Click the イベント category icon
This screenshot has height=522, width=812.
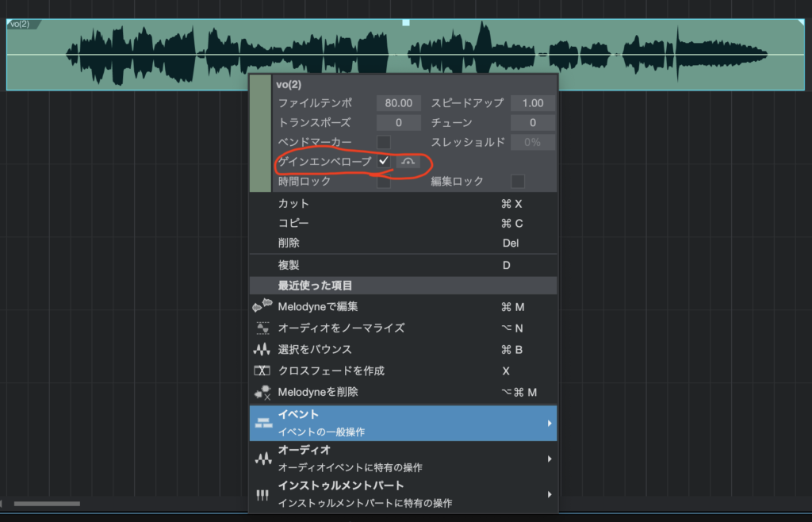[x=263, y=424]
